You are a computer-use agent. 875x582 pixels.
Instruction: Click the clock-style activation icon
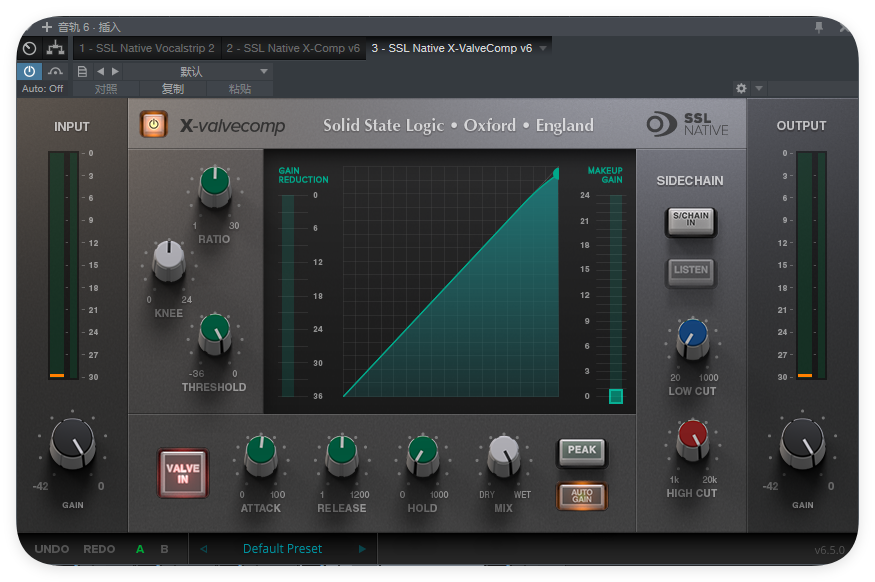pos(30,49)
